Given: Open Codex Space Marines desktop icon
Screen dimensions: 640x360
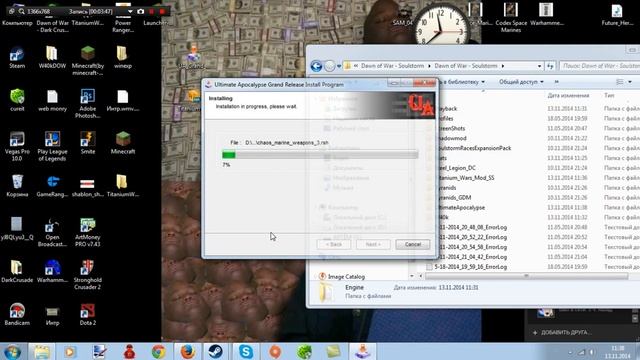Looking at the screenshot, I should pos(511,17).
